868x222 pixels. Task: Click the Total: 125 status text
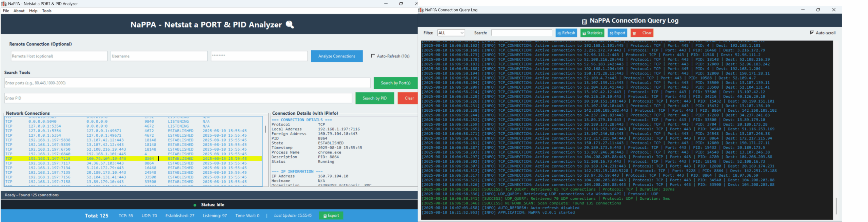97,216
